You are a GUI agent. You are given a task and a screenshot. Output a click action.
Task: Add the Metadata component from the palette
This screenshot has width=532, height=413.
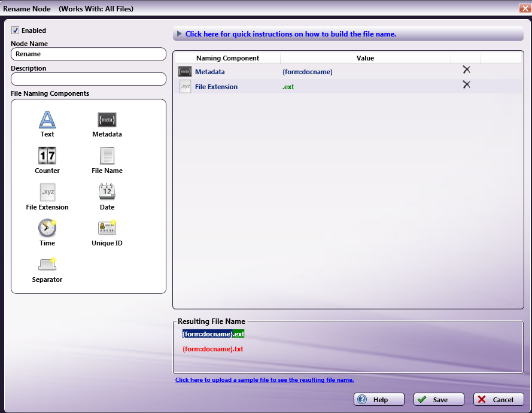(107, 120)
